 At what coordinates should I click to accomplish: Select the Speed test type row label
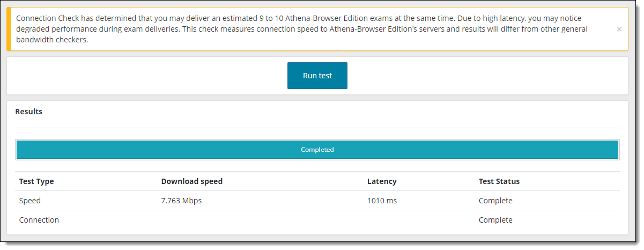pos(30,201)
